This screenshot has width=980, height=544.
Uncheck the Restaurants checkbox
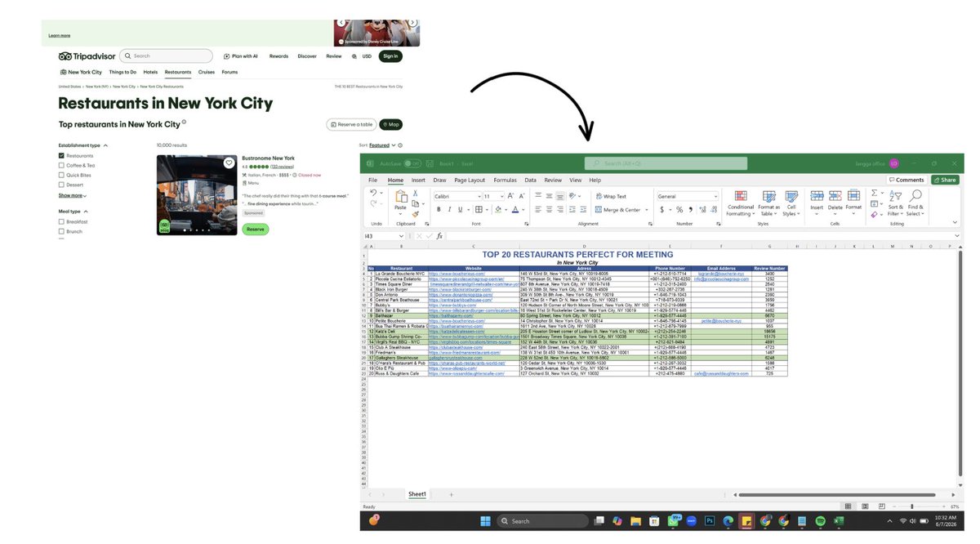(61, 155)
